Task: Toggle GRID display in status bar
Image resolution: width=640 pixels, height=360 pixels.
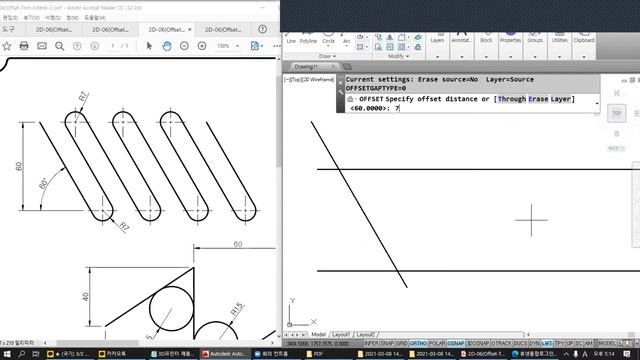Action: tap(402, 343)
